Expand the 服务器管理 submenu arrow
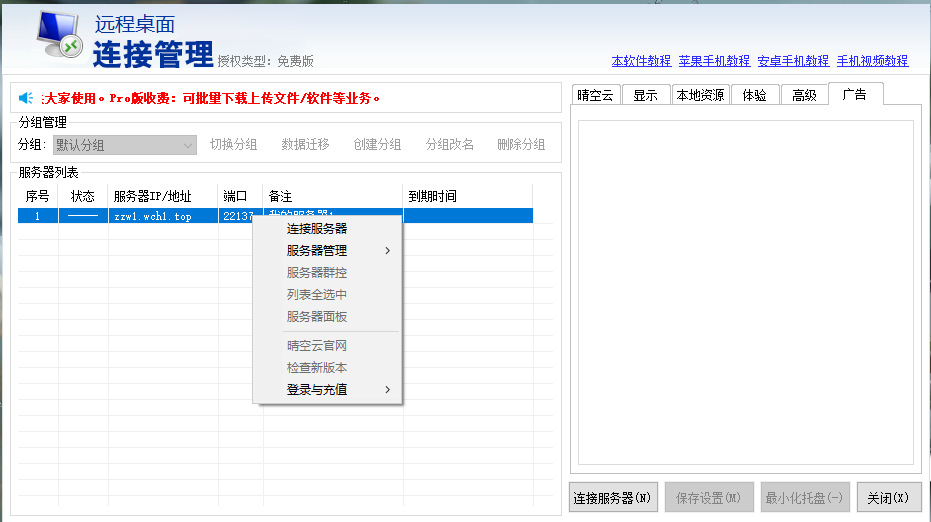The height and width of the screenshot is (522, 931). click(x=387, y=251)
